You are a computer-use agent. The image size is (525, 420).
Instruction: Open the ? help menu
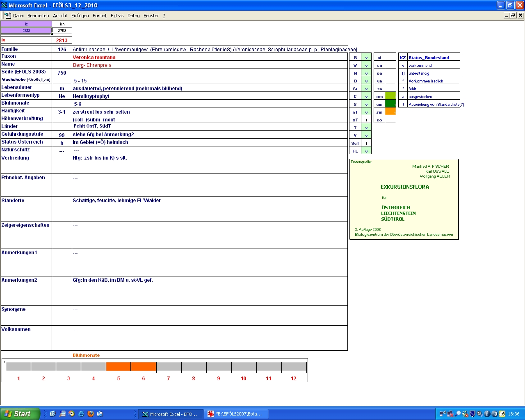coord(164,16)
